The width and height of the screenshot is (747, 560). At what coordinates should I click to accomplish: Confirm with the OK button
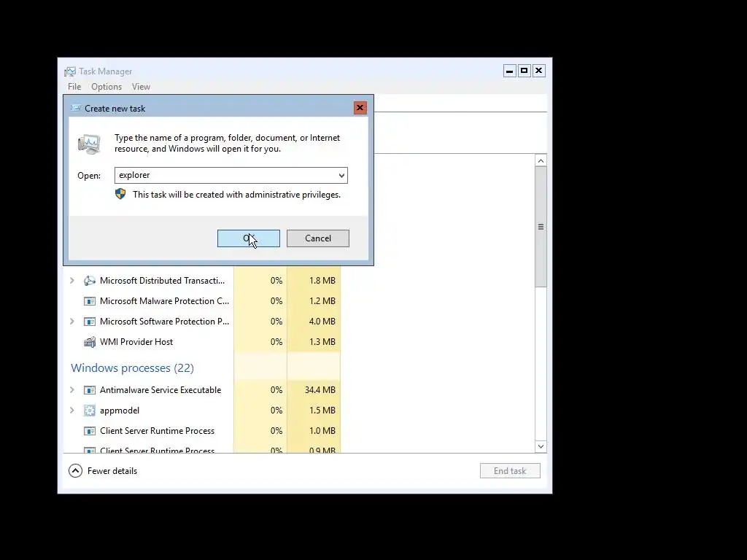pos(249,238)
